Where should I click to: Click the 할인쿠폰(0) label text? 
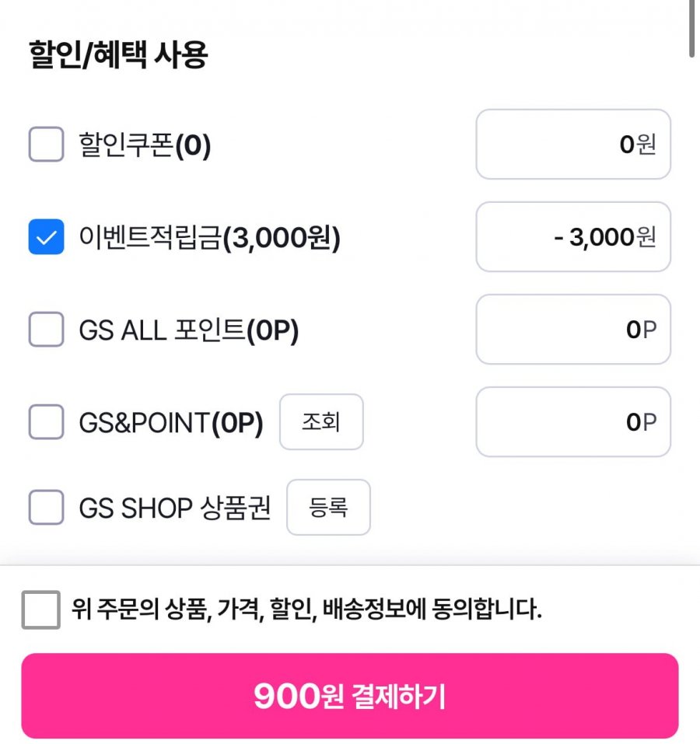coord(145,145)
